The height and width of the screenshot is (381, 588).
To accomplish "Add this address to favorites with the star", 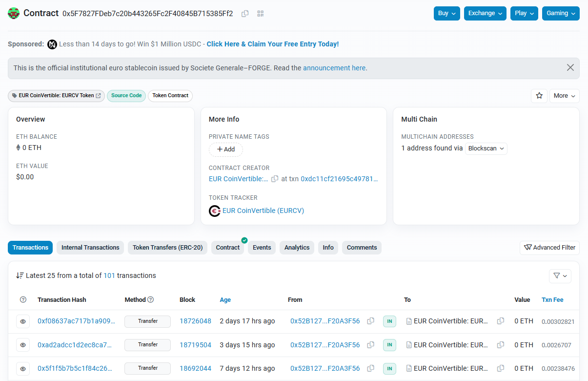I will 539,96.
